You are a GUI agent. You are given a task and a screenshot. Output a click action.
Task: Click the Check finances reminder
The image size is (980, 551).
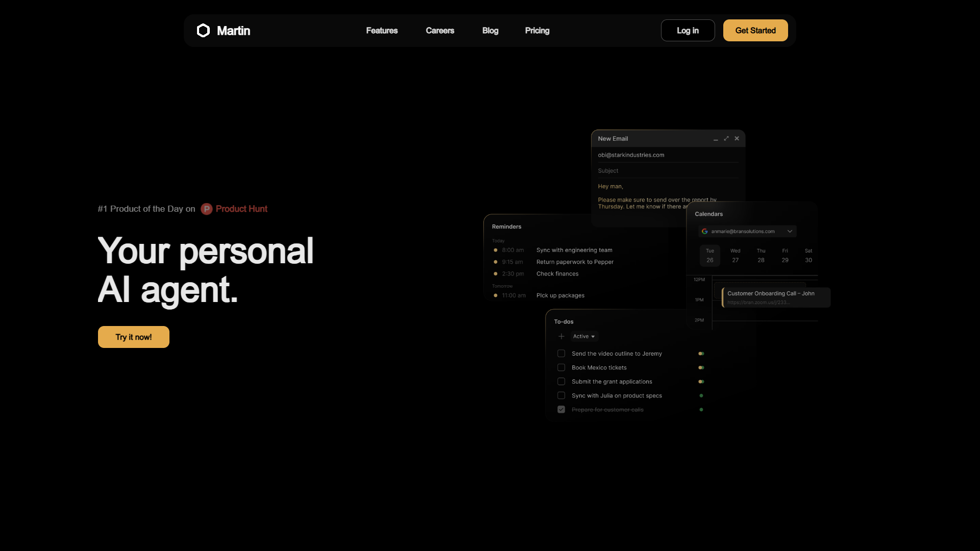(x=557, y=274)
